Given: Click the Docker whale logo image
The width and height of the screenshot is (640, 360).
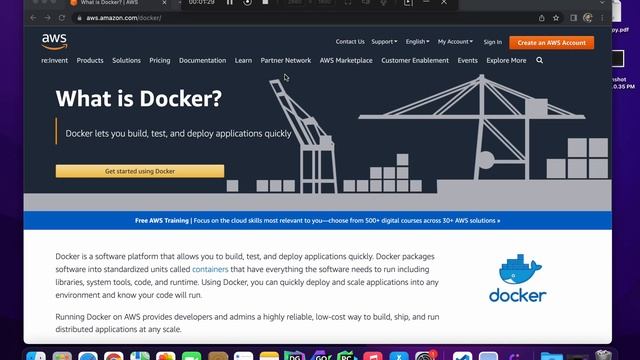Looking at the screenshot, I should pyautogui.click(x=518, y=278).
